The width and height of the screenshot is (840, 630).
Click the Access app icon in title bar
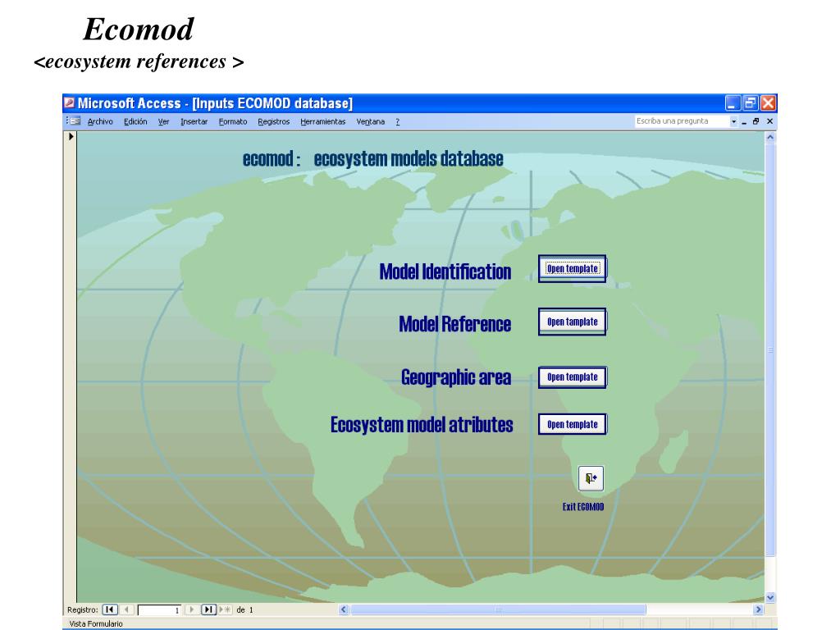tap(69, 103)
